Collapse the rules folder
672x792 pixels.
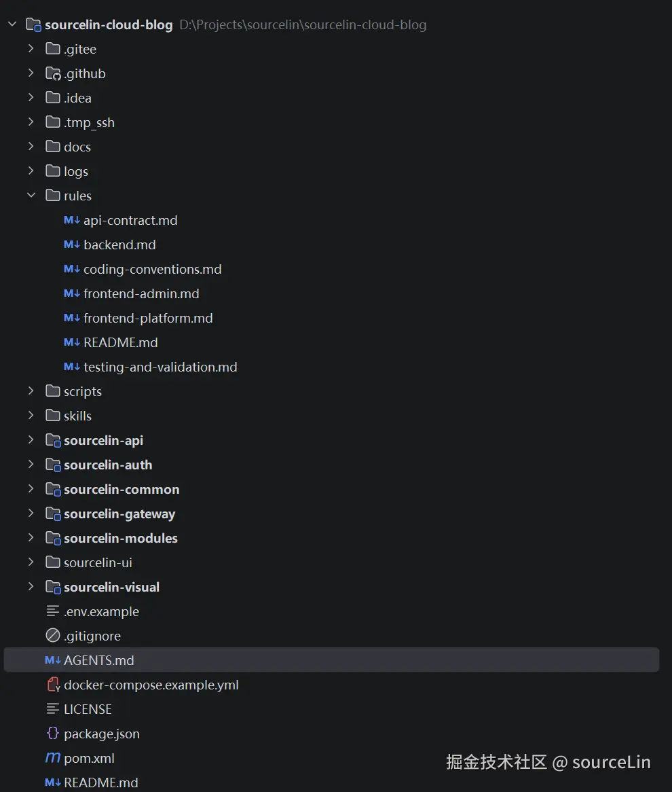coord(31,195)
